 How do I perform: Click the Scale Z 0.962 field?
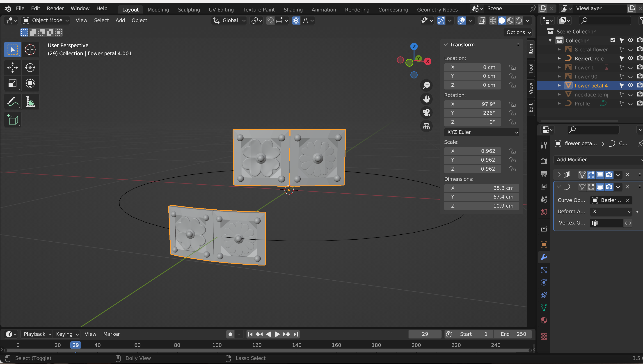coord(472,169)
